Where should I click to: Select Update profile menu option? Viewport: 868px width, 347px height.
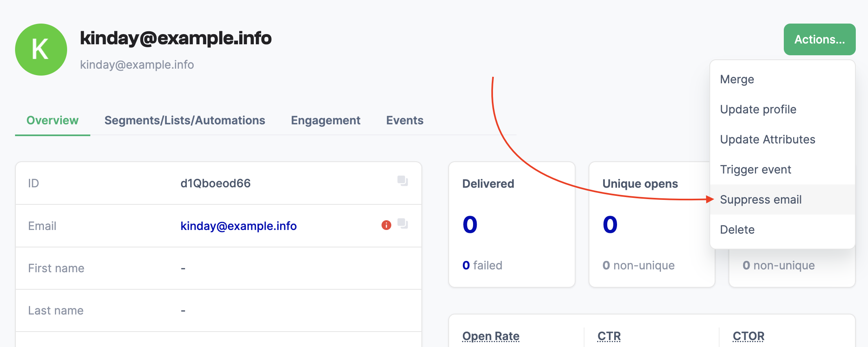point(783,109)
